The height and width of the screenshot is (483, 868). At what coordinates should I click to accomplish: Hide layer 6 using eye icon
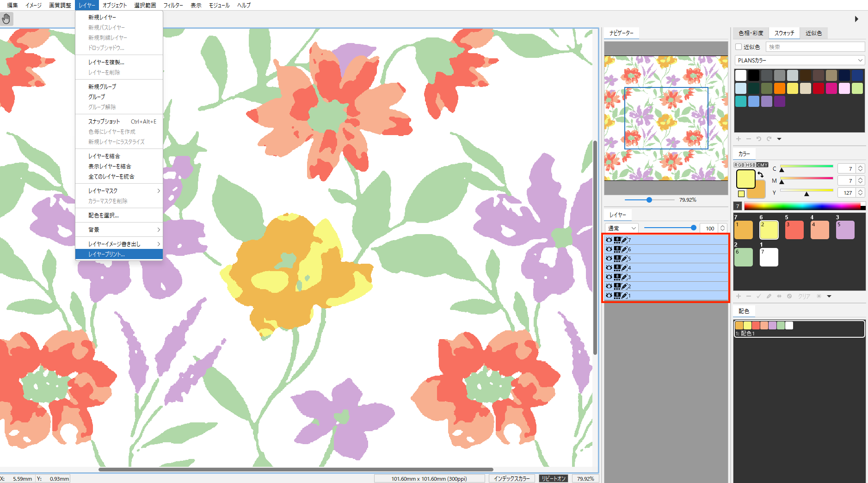(x=609, y=249)
